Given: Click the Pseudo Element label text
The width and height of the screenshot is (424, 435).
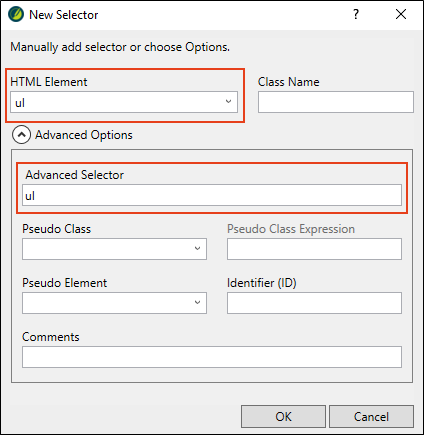Looking at the screenshot, I should click(x=64, y=283).
